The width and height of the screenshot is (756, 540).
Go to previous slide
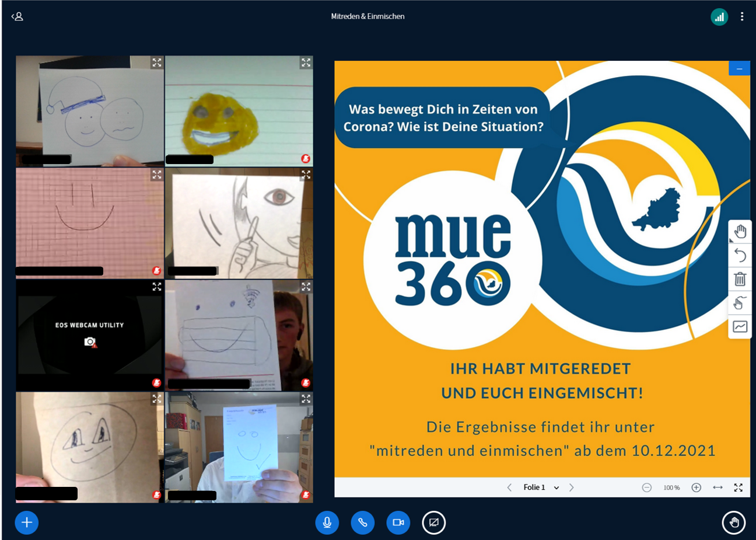tap(509, 487)
